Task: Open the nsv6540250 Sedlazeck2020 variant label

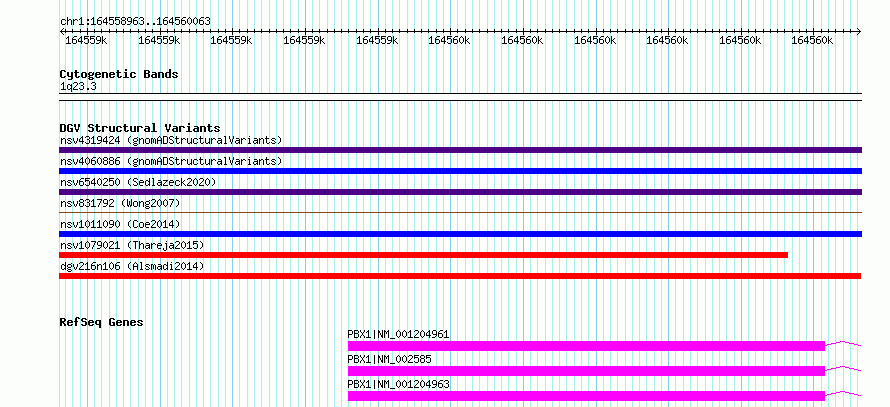Action: 138,182
